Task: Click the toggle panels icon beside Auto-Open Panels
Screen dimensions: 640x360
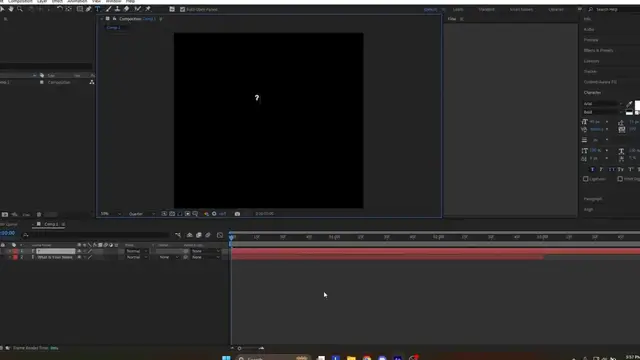Action: pyautogui.click(x=172, y=9)
